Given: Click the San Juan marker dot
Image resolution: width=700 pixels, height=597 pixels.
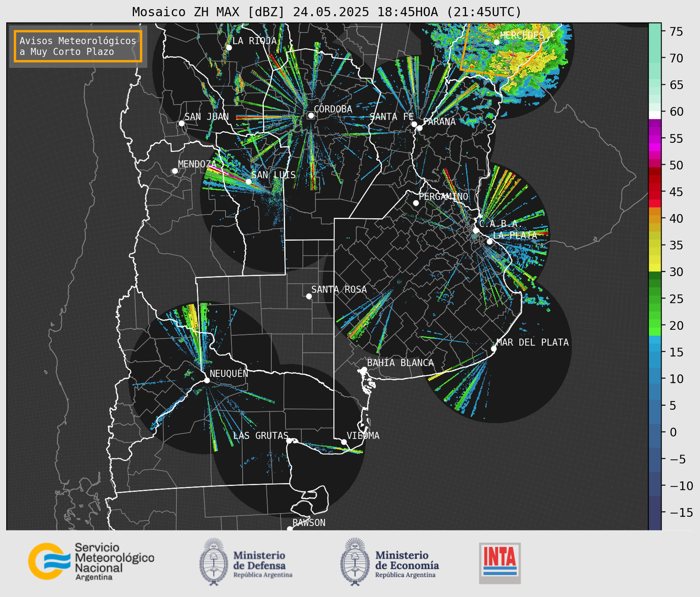Looking at the screenshot, I should pyautogui.click(x=181, y=123).
